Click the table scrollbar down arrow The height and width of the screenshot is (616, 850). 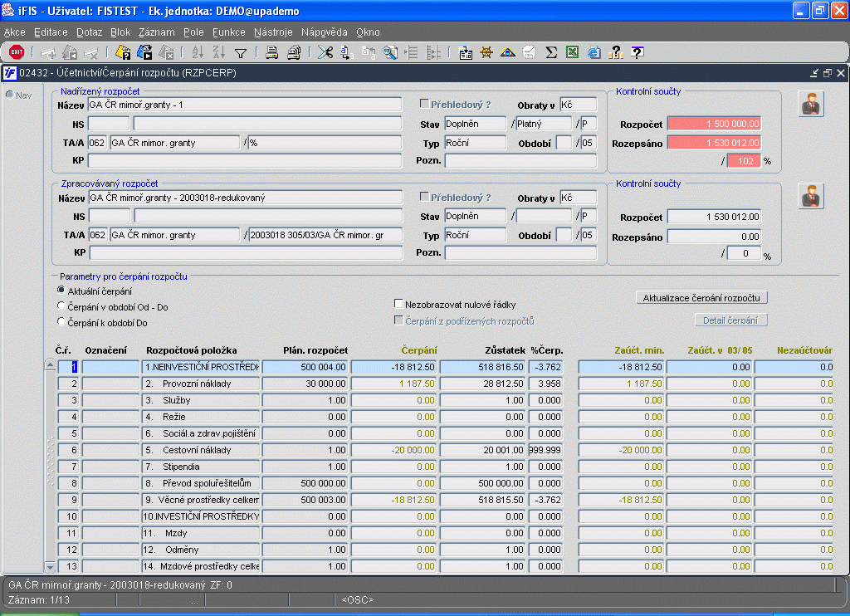(50, 566)
